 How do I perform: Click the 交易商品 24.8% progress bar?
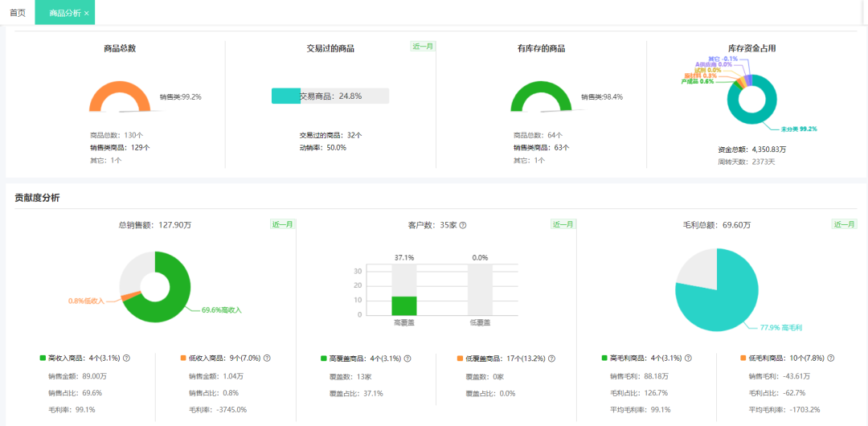tap(330, 96)
